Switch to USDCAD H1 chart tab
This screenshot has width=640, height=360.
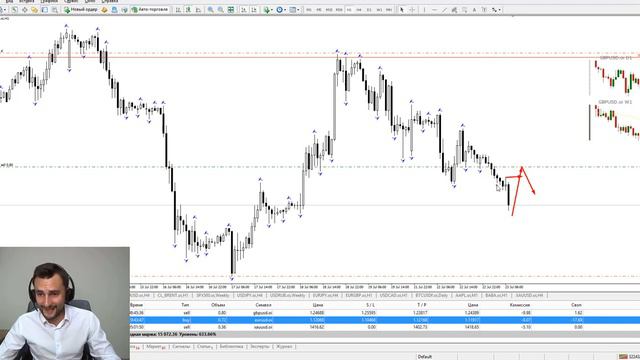[x=393, y=295]
